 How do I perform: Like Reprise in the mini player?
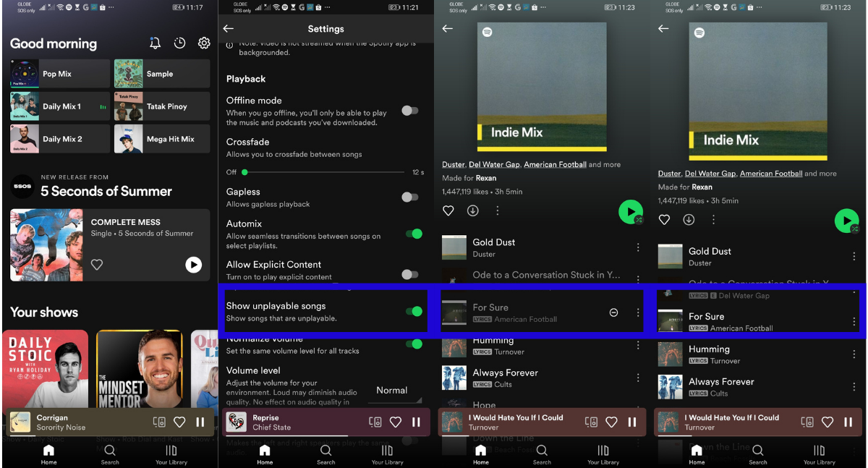[396, 422]
